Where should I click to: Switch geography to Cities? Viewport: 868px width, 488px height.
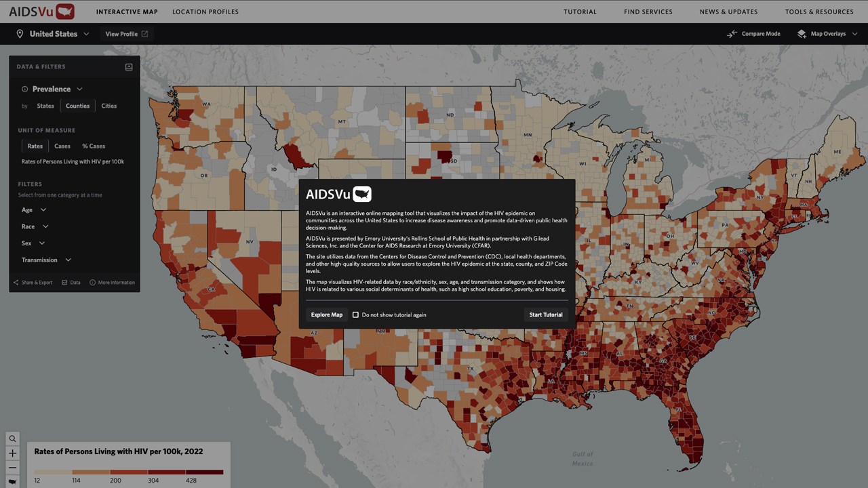tap(109, 106)
